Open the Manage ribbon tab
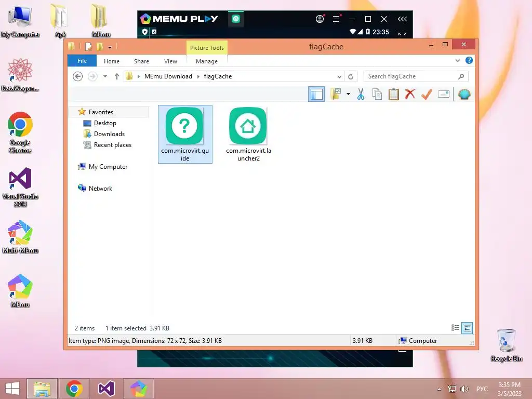 pyautogui.click(x=207, y=61)
